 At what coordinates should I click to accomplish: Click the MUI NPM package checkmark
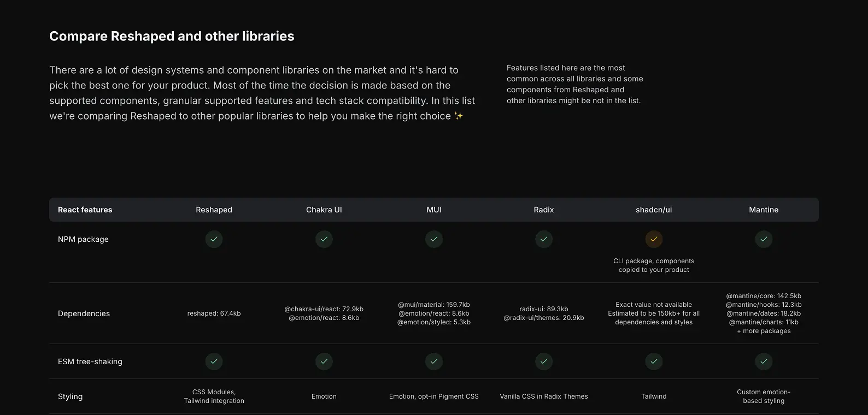pos(434,239)
